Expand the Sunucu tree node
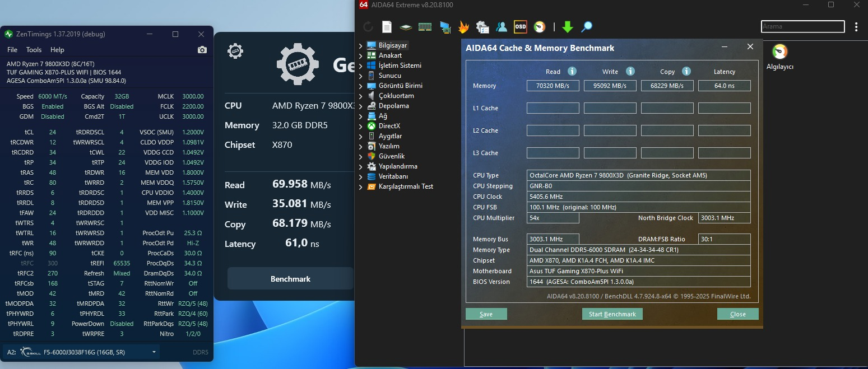 point(361,76)
